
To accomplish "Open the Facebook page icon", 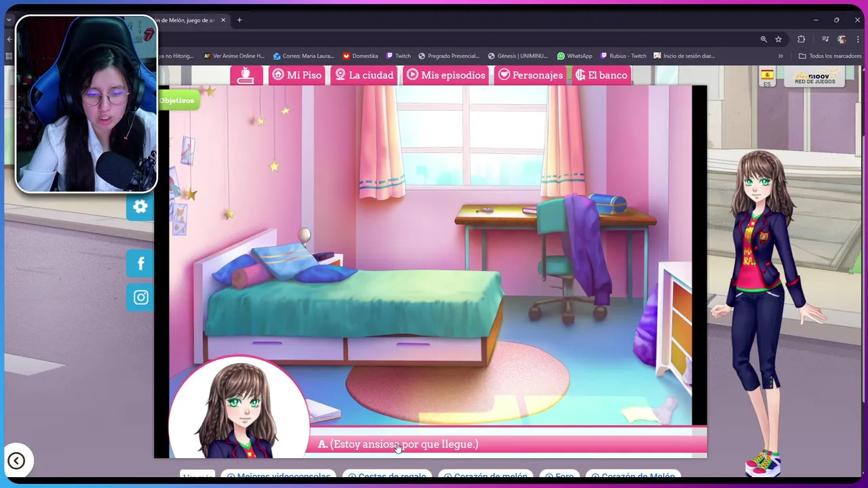I will click(140, 264).
